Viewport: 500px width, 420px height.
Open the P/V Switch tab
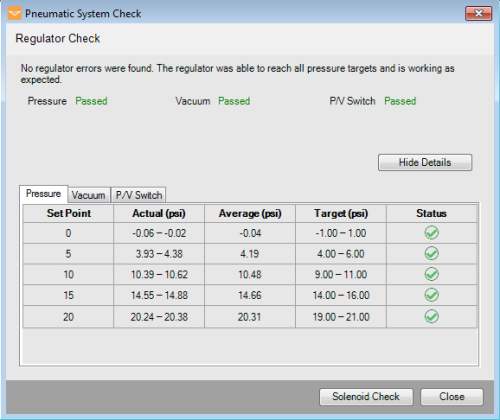139,195
